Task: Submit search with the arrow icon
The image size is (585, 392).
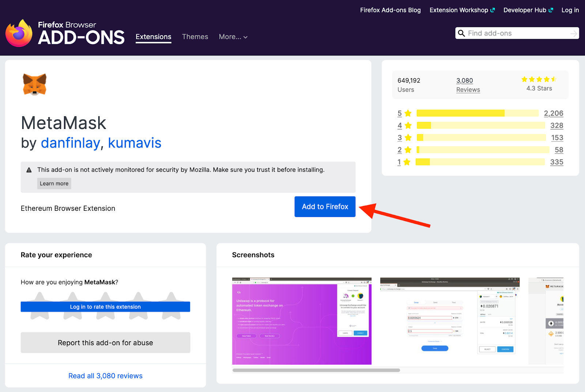Action: point(574,34)
